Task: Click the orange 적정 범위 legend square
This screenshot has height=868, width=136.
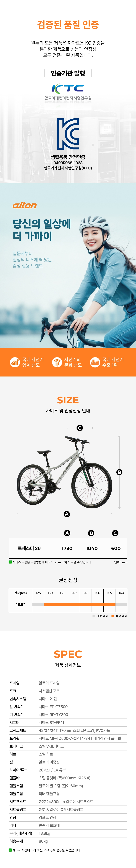Action: click(112, 616)
